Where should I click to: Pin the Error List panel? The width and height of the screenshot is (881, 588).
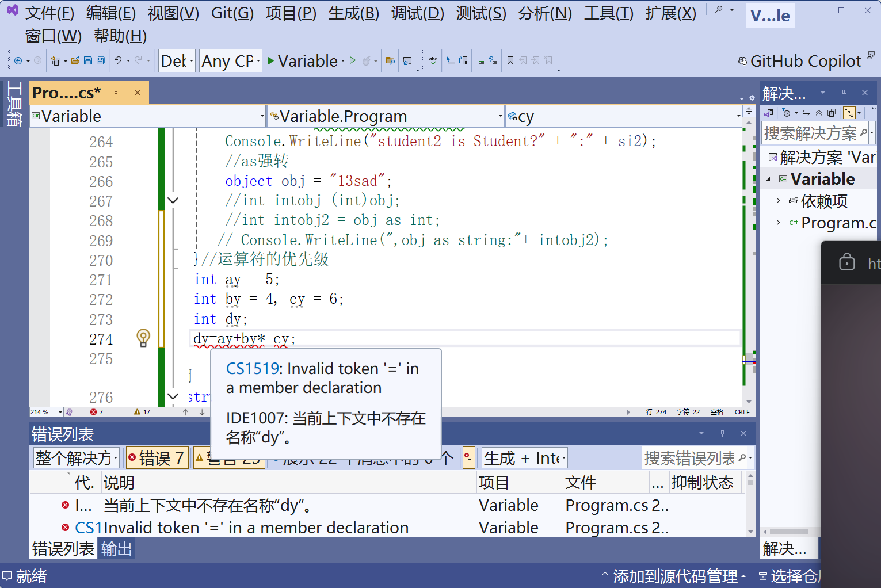tap(722, 433)
